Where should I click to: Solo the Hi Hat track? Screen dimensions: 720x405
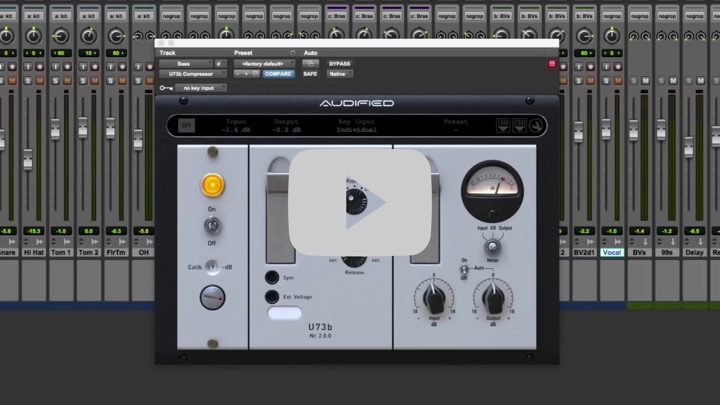28,81
